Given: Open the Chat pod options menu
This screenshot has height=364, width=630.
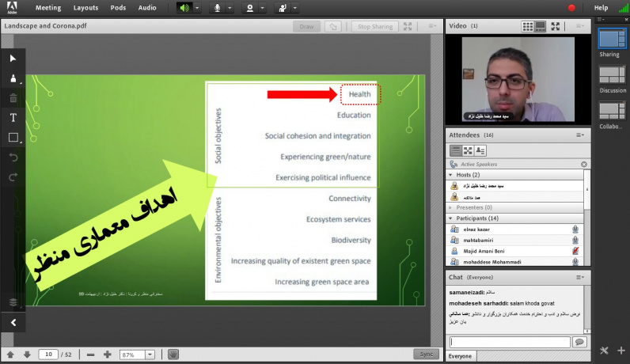Looking at the screenshot, I should (x=580, y=278).
